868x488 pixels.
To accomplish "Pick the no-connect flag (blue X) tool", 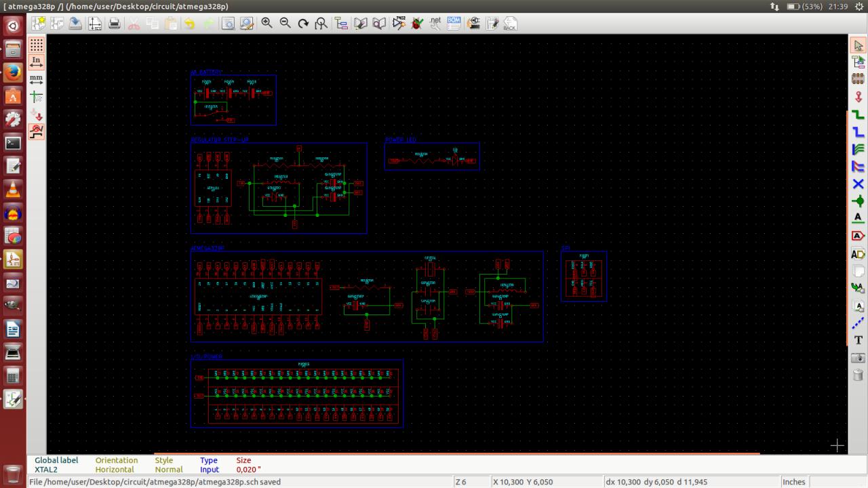I will coord(858,184).
